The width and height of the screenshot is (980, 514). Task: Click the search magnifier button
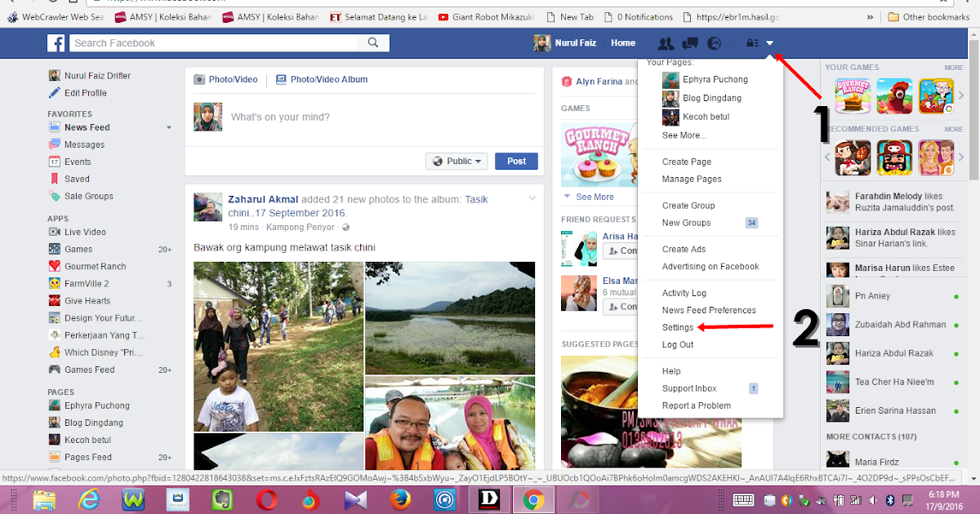373,43
